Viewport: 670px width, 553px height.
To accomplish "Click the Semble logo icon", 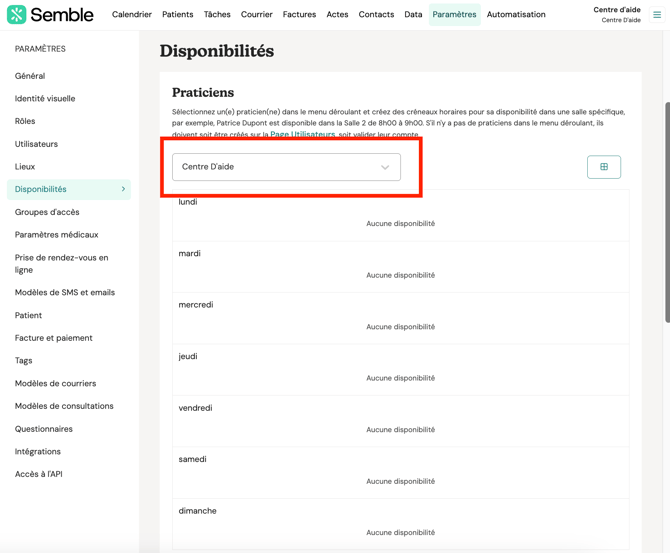I will pos(17,15).
